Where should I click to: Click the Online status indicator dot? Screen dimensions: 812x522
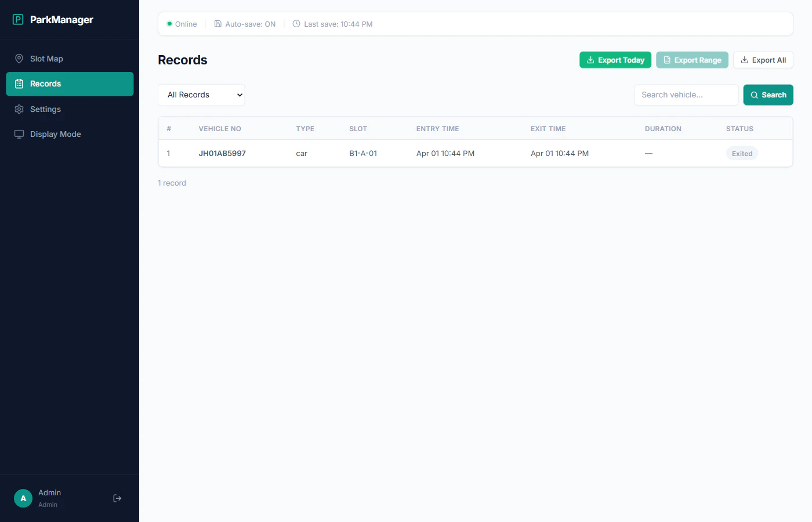[x=169, y=24]
